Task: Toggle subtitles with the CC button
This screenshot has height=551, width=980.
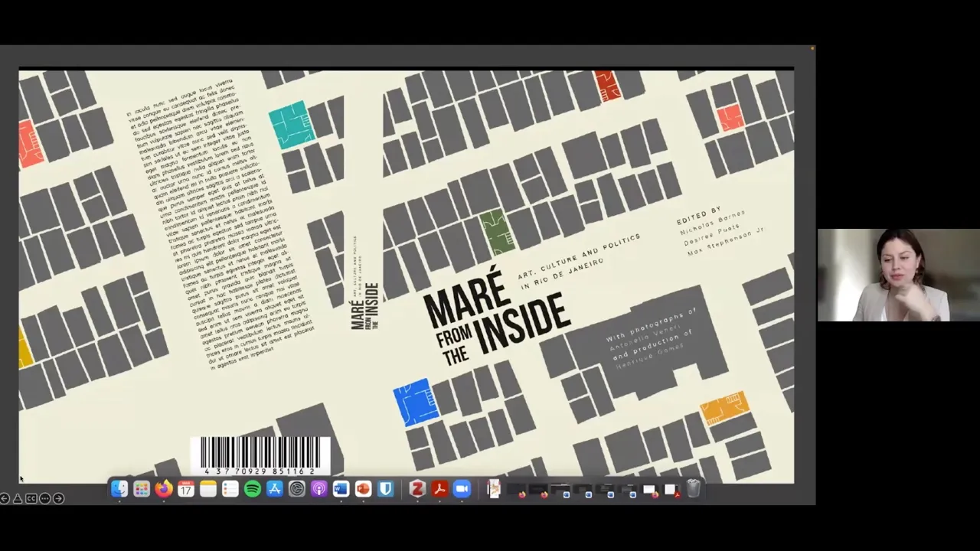Action: 31,498
